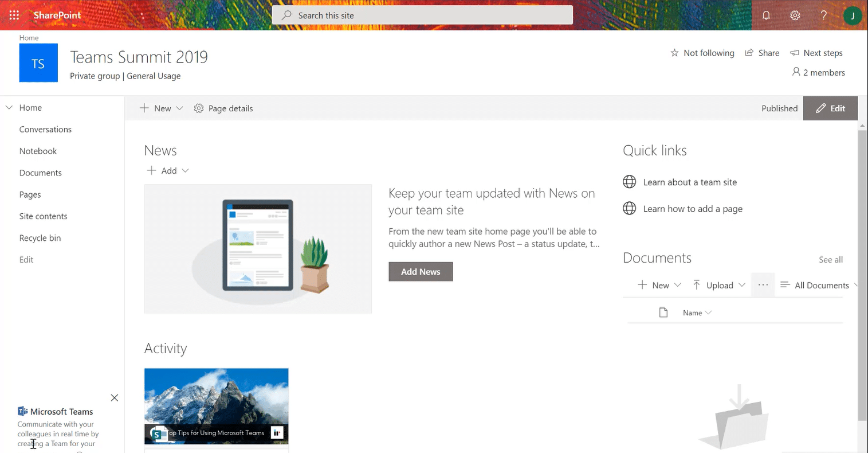Open Recycle bin in left navigation
Screen dimensions: 868x453
point(40,238)
